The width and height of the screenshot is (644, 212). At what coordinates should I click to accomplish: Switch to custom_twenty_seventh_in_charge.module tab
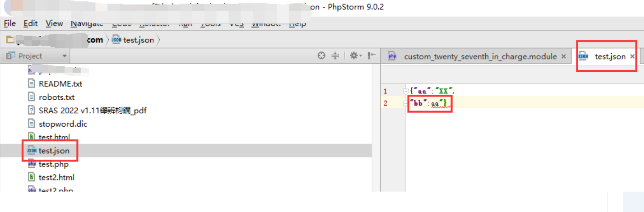point(480,57)
